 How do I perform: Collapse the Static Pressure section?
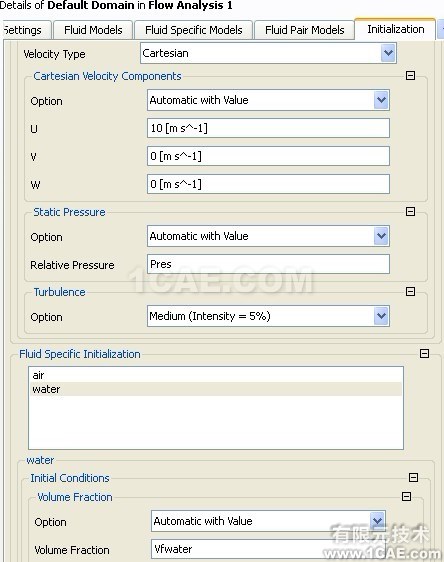(410, 211)
